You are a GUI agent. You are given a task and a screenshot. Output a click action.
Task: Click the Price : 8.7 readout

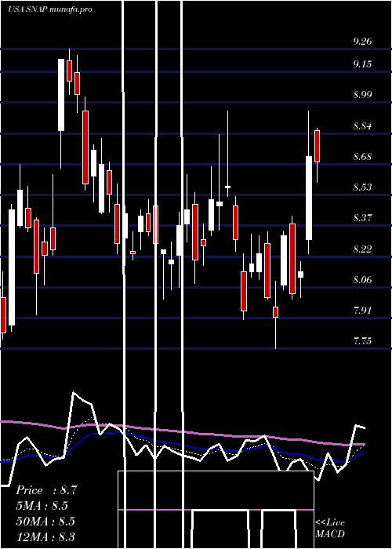click(45, 490)
